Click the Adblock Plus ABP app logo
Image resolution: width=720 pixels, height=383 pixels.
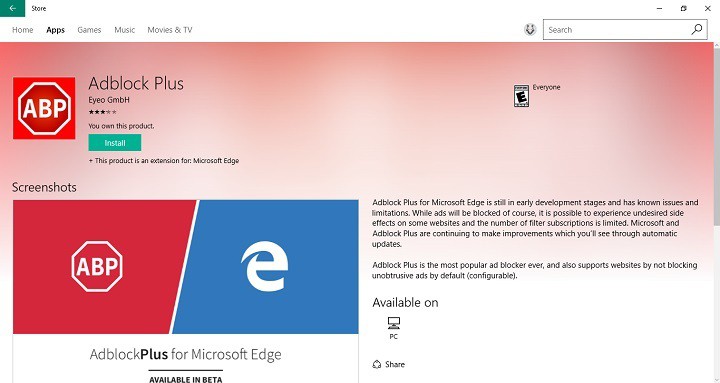[44, 108]
